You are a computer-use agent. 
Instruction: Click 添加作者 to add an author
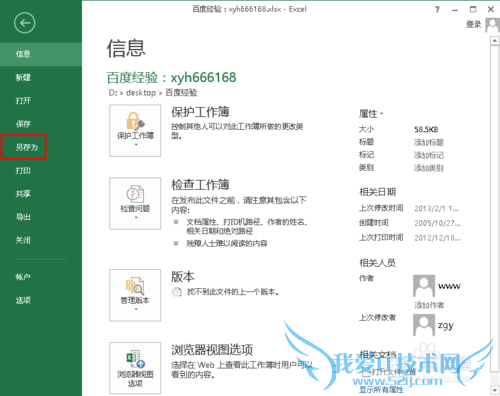(x=429, y=305)
